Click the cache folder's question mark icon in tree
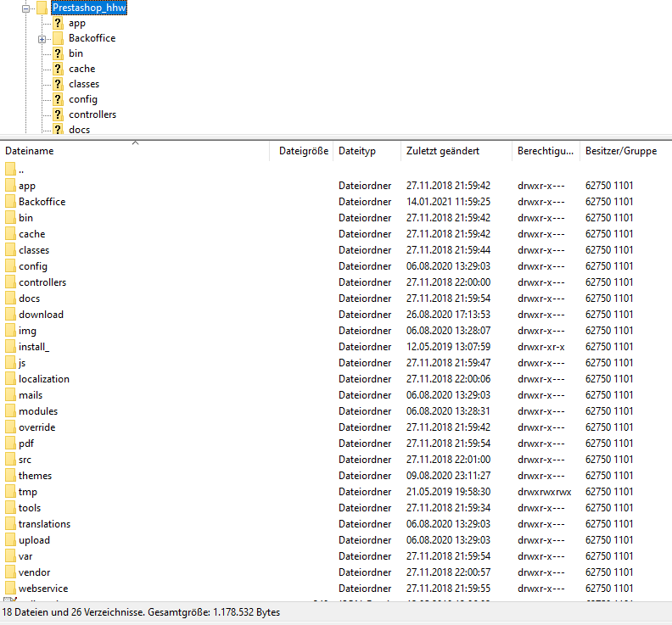This screenshot has height=625, width=672. click(x=58, y=69)
